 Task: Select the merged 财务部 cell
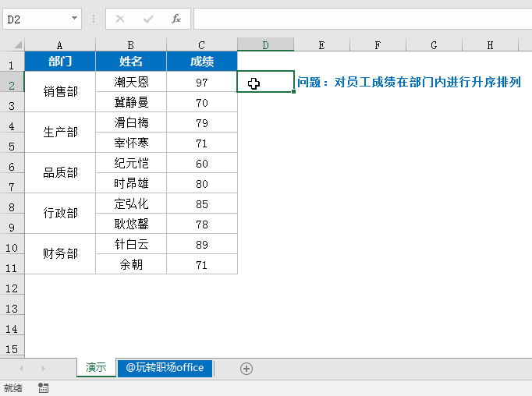[60, 253]
